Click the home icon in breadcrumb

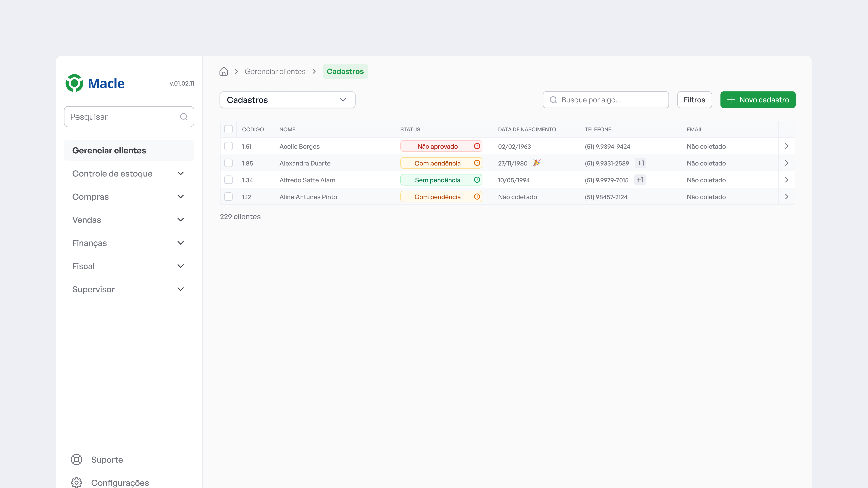click(224, 71)
